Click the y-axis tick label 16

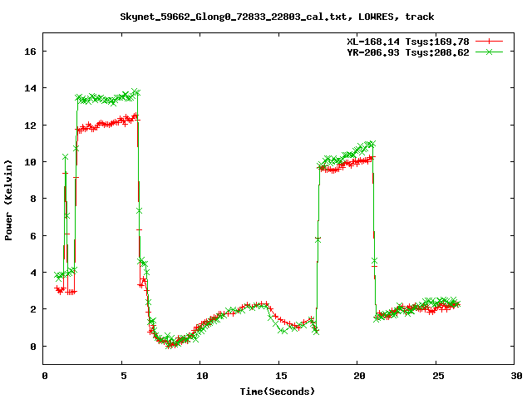click(x=30, y=52)
